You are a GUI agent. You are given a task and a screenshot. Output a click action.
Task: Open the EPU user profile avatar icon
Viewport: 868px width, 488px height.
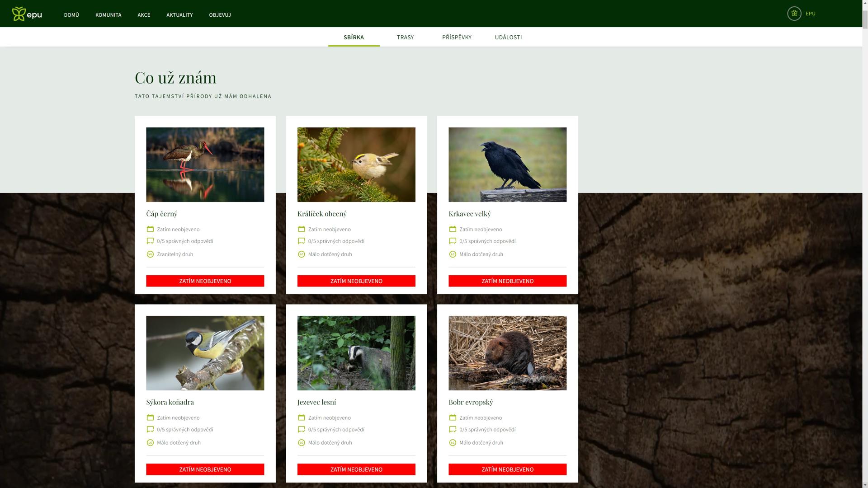pos(794,14)
